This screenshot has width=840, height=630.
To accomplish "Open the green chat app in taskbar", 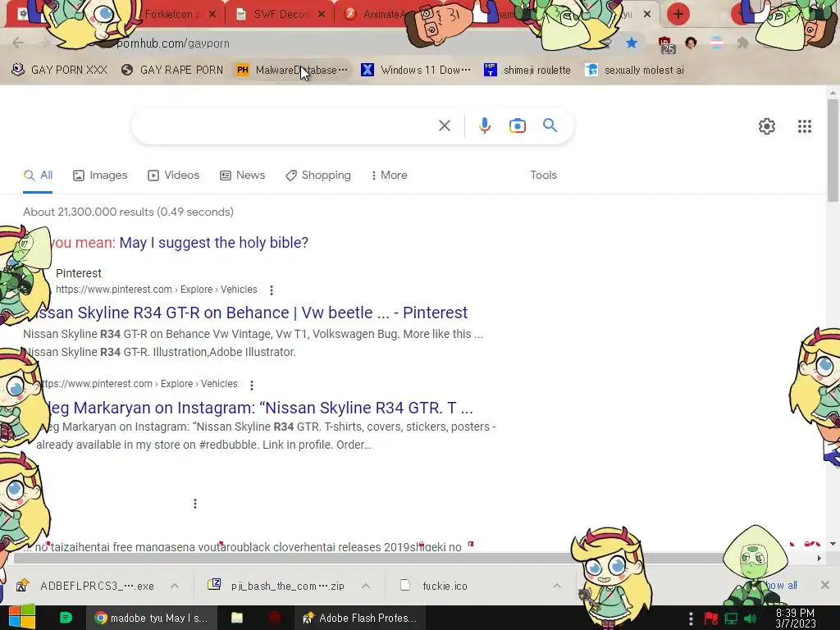I will tap(66, 618).
